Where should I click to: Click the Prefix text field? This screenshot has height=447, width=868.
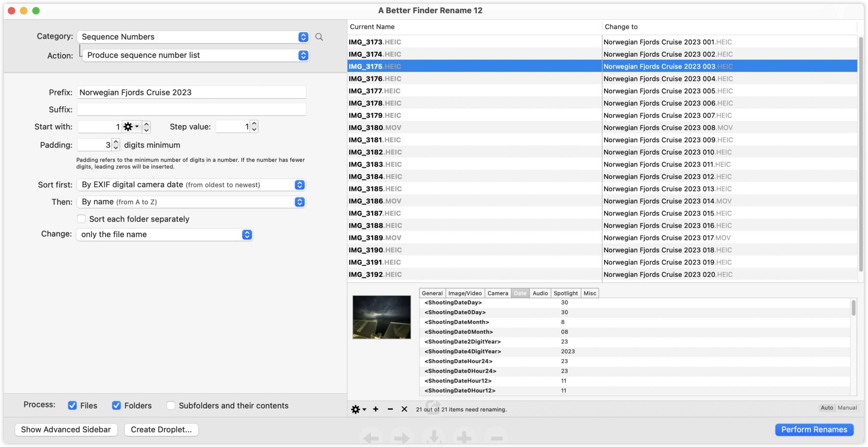point(191,92)
